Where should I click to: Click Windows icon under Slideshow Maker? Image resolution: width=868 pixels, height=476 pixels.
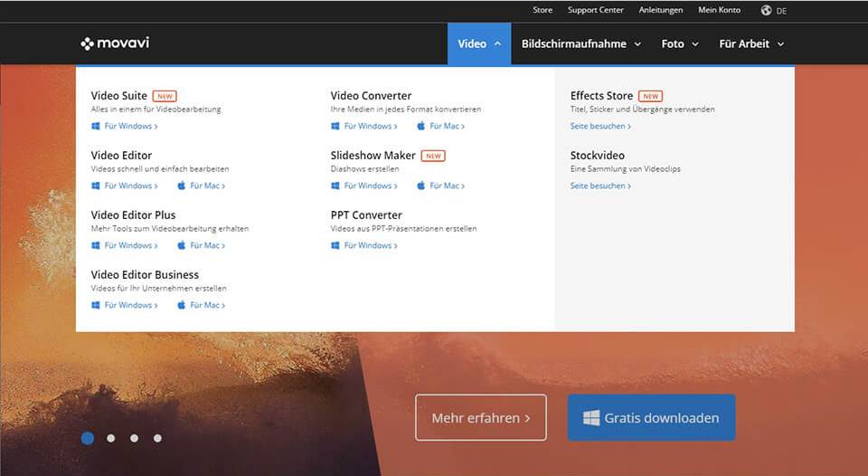coord(335,186)
